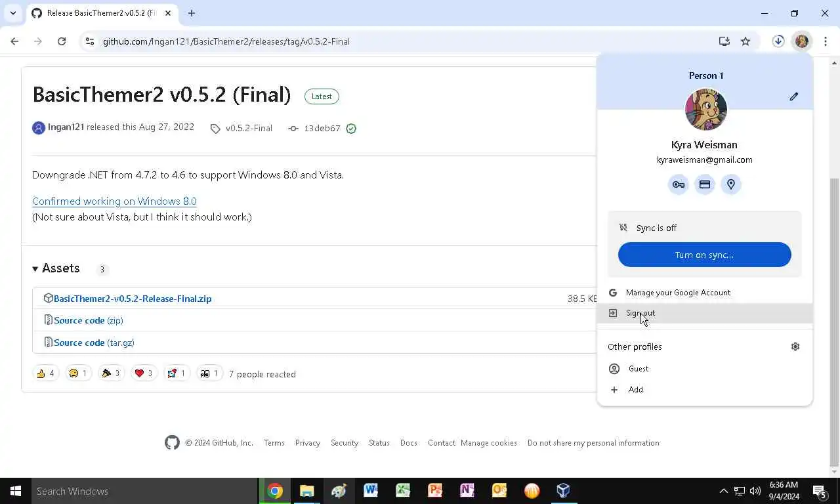840x504 pixels.
Task: Click Turn on sync button
Action: 705,255
